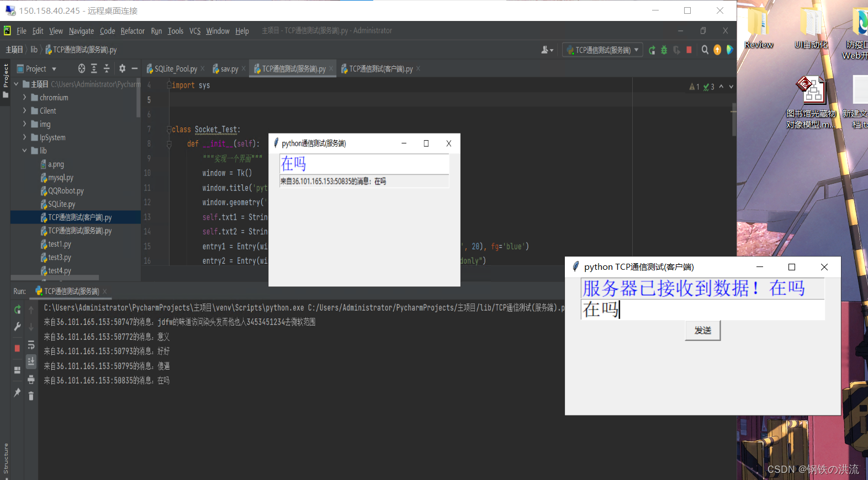Click Collapse All icon in Project panel
868x480 pixels.
107,68
